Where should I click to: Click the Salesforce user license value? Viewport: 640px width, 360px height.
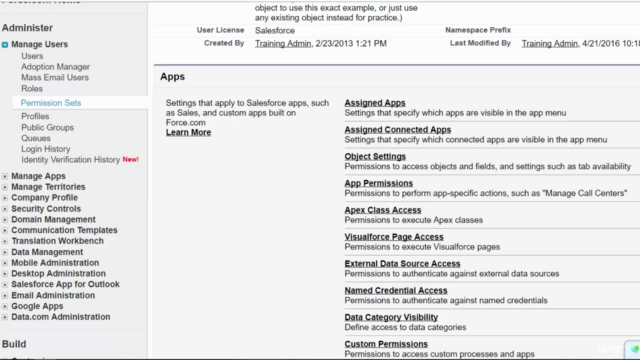(275, 31)
